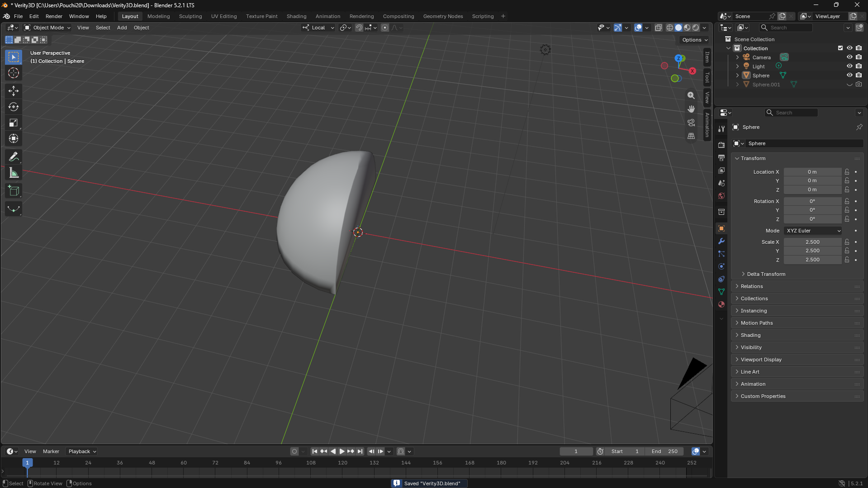The width and height of the screenshot is (868, 488).
Task: Click the Scale X value field
Action: point(812,242)
